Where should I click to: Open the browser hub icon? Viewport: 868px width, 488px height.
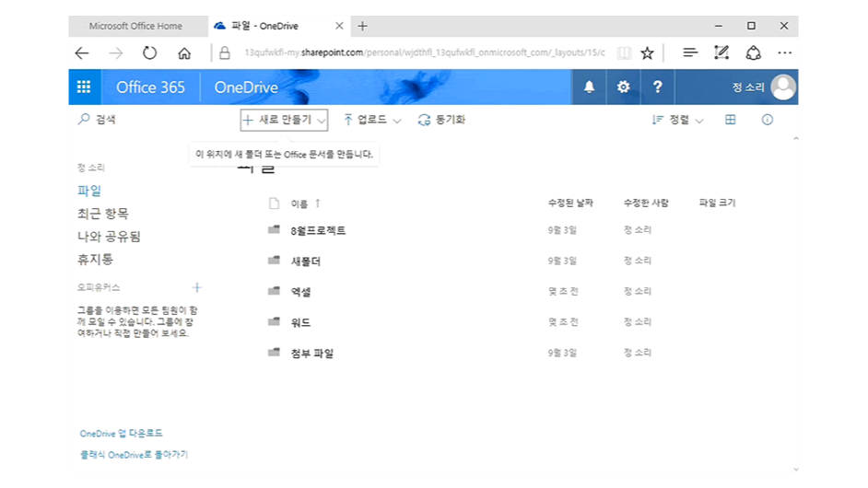click(x=690, y=53)
